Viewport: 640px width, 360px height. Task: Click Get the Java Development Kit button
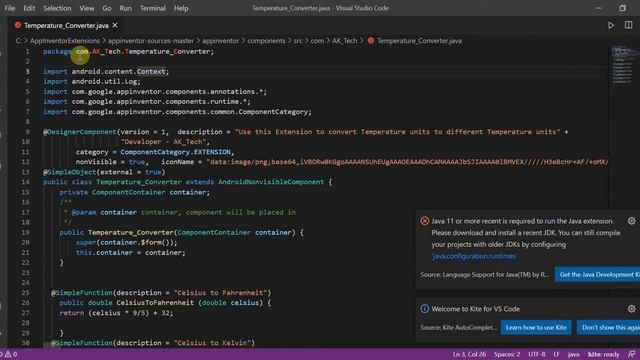tap(598, 275)
